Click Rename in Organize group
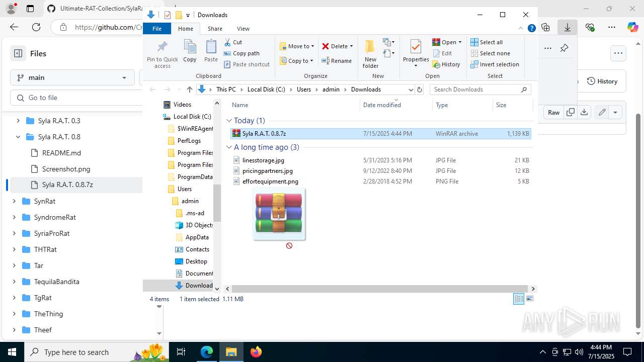Image resolution: width=644 pixels, height=362 pixels. pyautogui.click(x=337, y=61)
